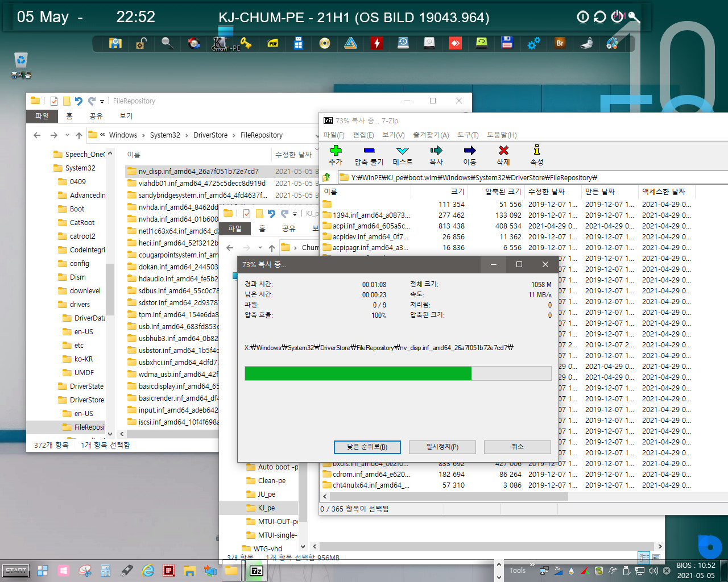Click the refresh arrows icon in the top header
This screenshot has width=728, height=582.
(599, 17)
